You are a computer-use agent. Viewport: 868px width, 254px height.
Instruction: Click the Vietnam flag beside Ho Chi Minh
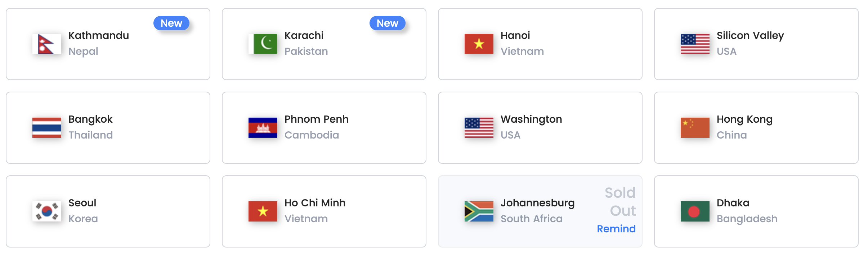coord(263,211)
